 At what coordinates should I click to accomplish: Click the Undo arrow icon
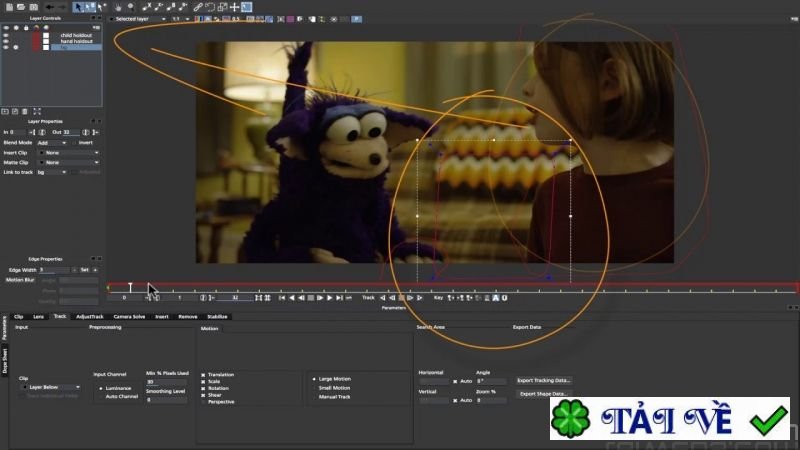[49, 7]
